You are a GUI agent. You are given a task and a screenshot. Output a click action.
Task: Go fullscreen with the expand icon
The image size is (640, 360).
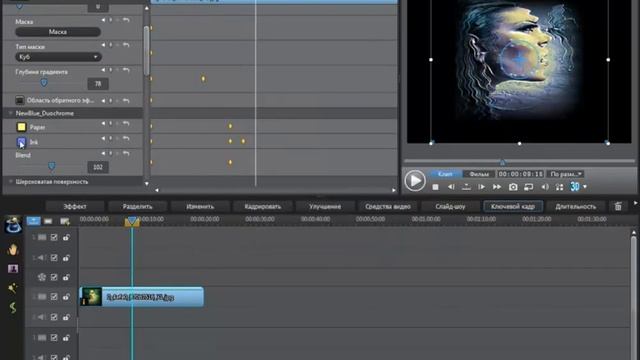(560, 187)
